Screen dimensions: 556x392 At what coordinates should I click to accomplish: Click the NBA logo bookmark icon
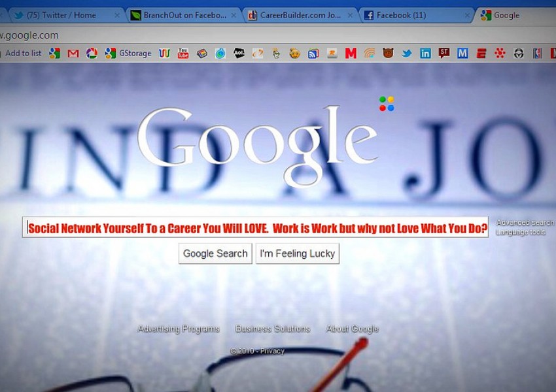(x=537, y=54)
